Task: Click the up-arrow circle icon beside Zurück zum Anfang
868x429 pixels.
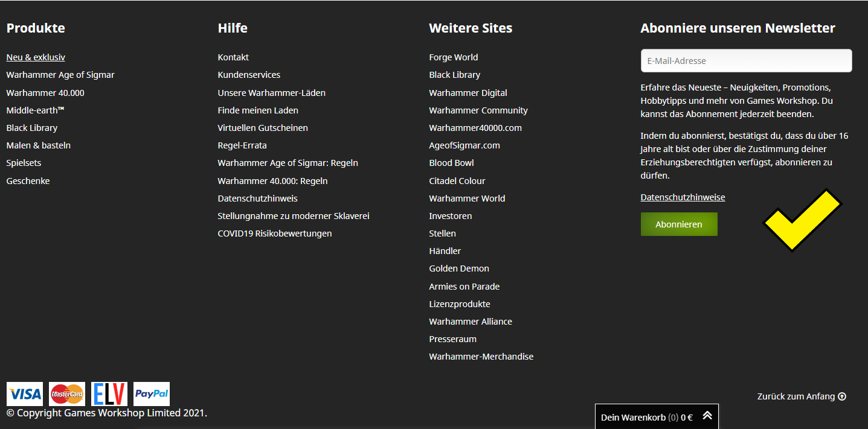Action: point(842,396)
